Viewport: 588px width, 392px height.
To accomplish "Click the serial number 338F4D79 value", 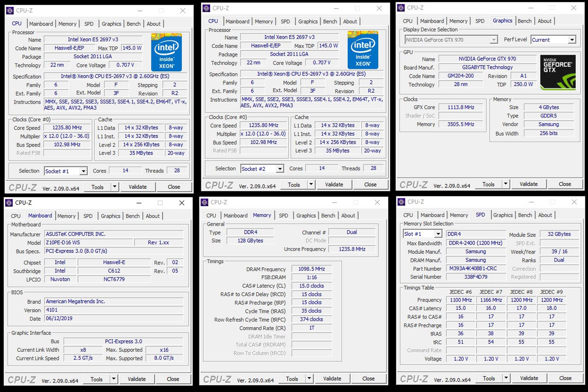I will (x=476, y=277).
